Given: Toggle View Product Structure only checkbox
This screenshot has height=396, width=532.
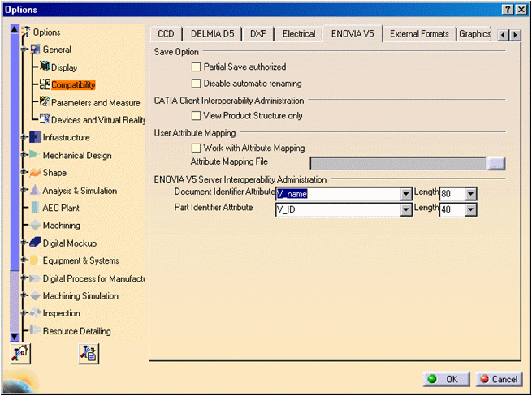Looking at the screenshot, I should point(196,116).
